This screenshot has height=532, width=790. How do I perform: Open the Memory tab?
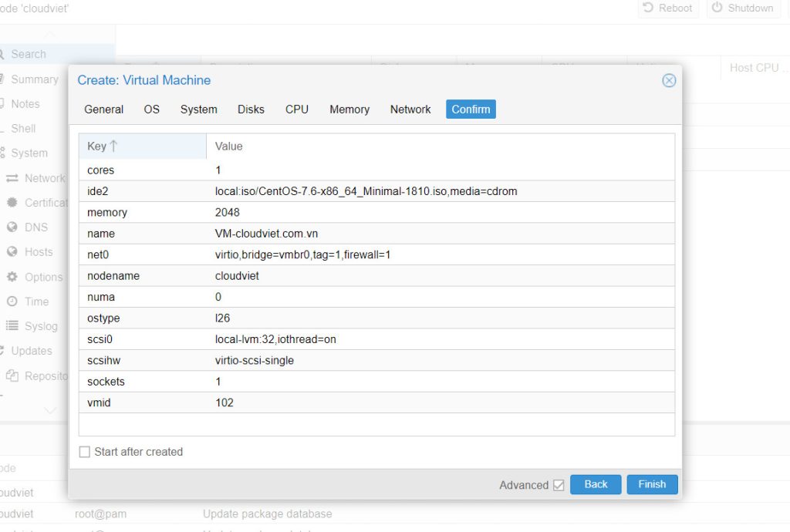click(x=349, y=109)
